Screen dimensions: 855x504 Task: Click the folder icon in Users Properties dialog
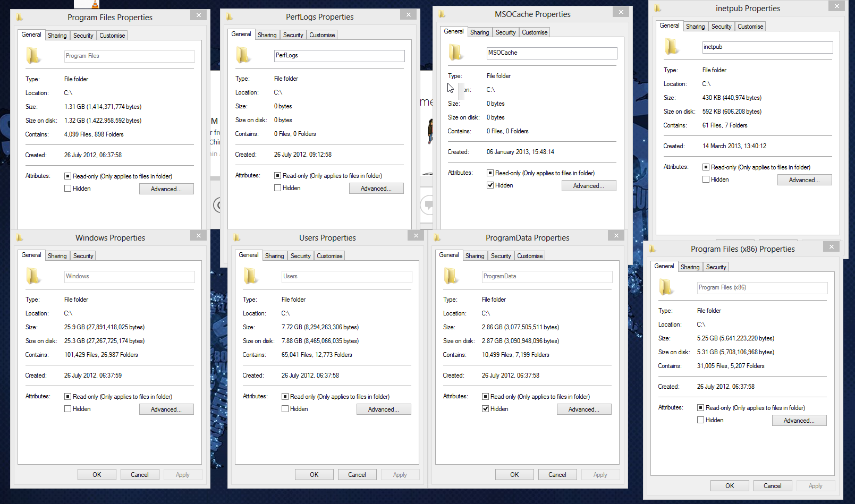click(x=250, y=276)
